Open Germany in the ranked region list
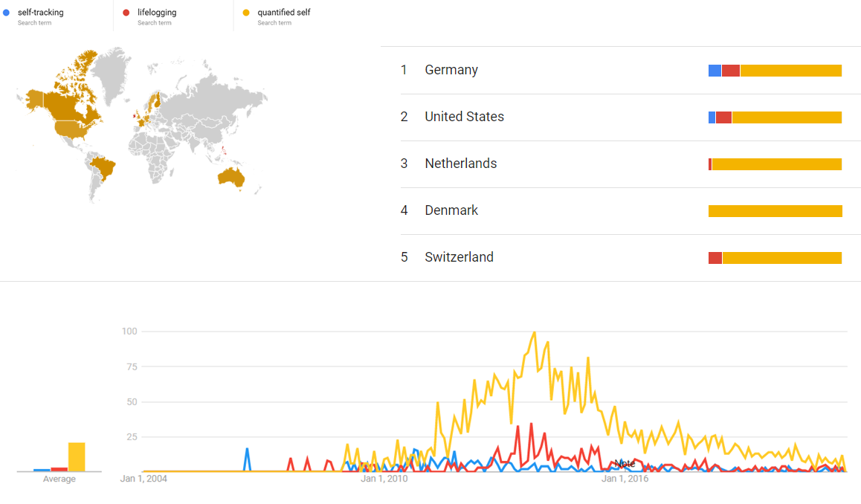 click(x=451, y=70)
